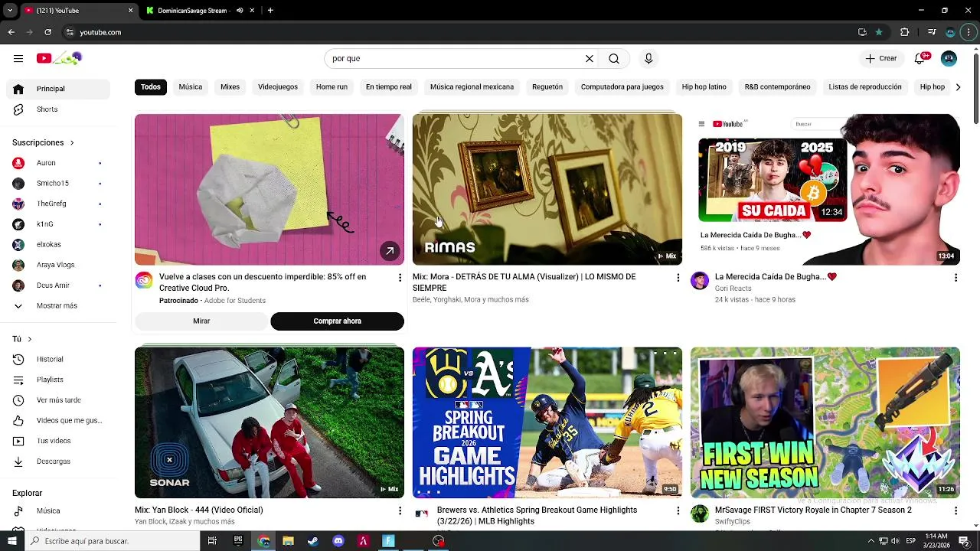Image resolution: width=980 pixels, height=551 pixels.
Task: Open Chrome media controls icon
Action: (x=932, y=32)
